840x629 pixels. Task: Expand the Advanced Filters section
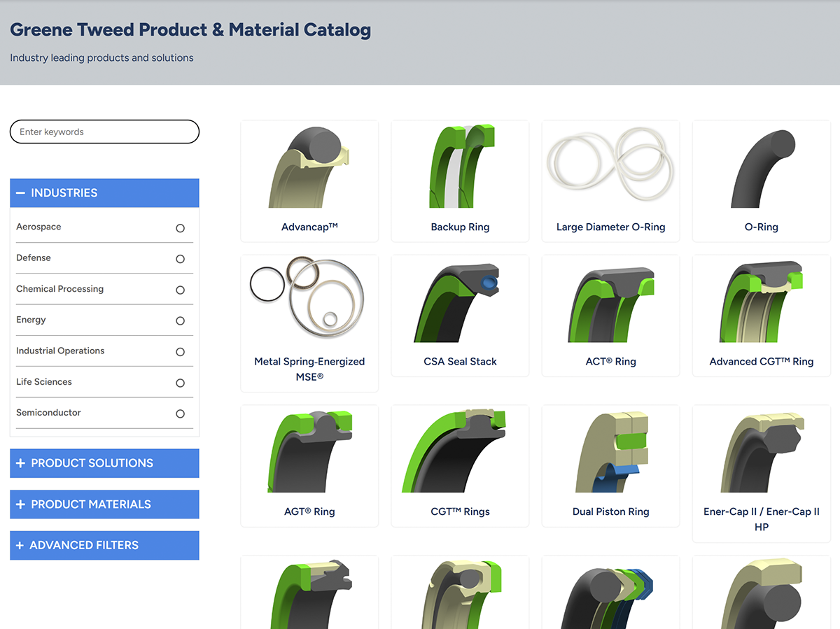click(104, 545)
